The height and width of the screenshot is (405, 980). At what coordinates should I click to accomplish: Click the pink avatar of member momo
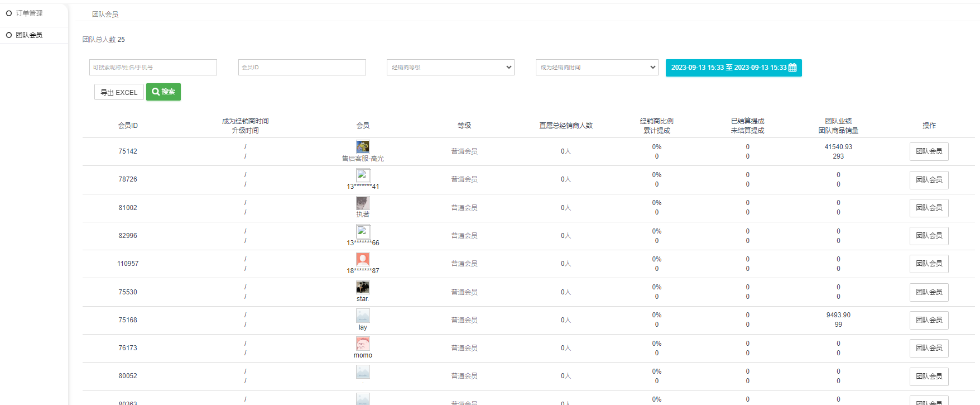pos(363,344)
